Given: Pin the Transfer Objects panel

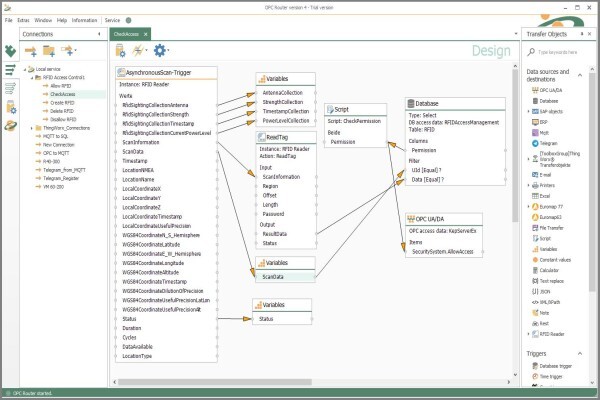Looking at the screenshot, I should tap(582, 34).
